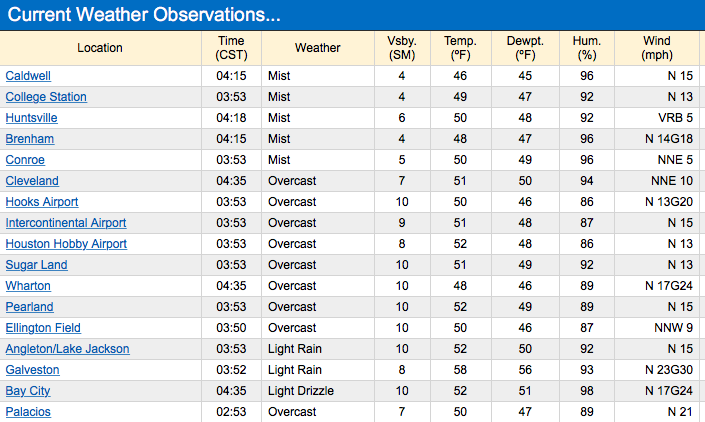The height and width of the screenshot is (422, 705).
Task: Click the Wharton location link
Action: click(x=29, y=286)
